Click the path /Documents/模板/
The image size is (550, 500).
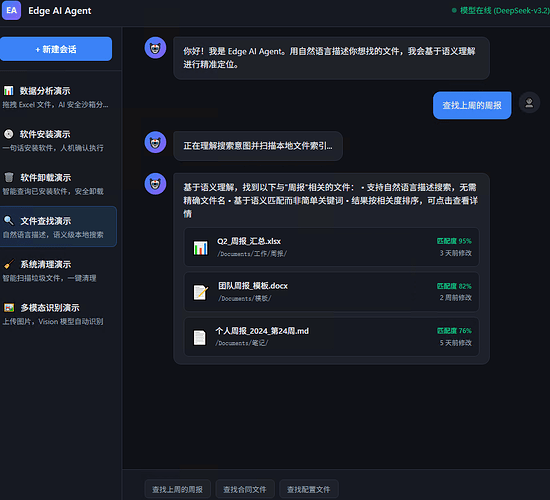pos(245,298)
